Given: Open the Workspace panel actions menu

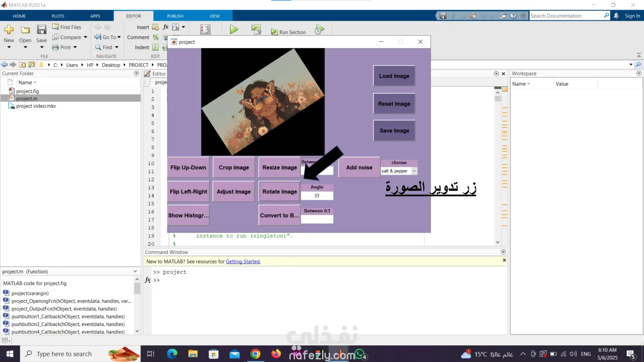Looking at the screenshot, I should pos(639,73).
